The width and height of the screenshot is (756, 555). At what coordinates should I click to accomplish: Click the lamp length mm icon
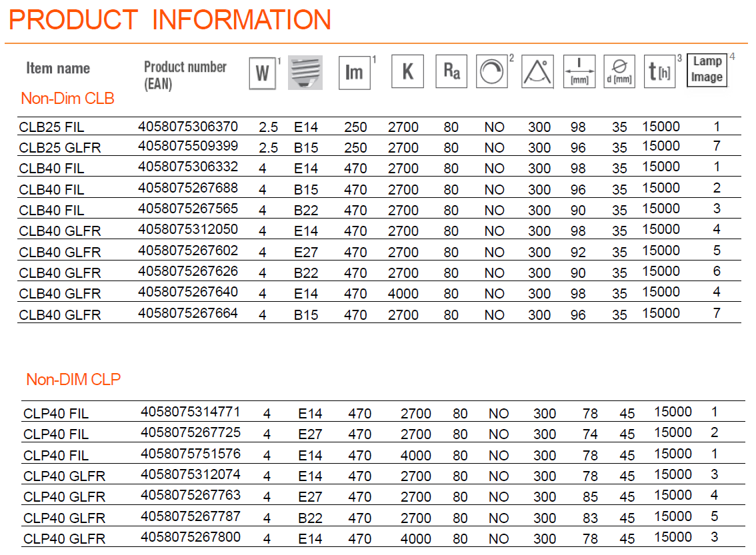coord(579,72)
